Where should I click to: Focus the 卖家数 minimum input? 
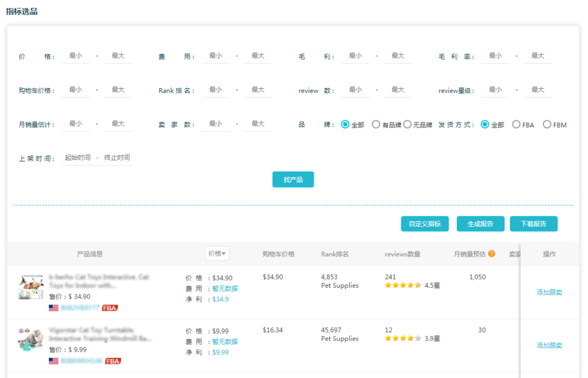(x=216, y=124)
